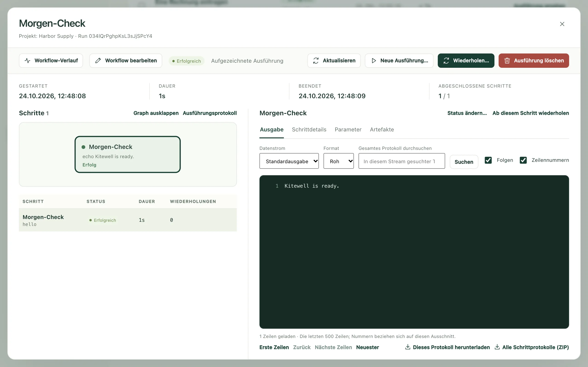
Task: Click Status ändern link
Action: click(x=467, y=113)
